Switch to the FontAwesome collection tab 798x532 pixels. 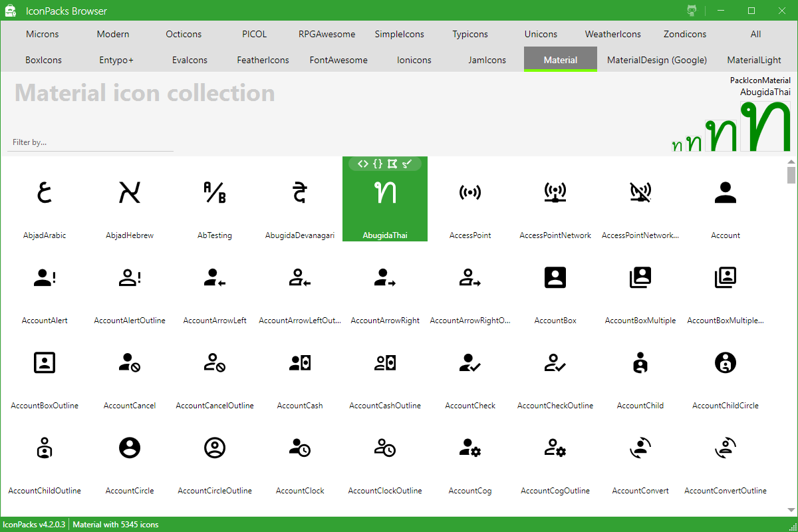(x=338, y=60)
